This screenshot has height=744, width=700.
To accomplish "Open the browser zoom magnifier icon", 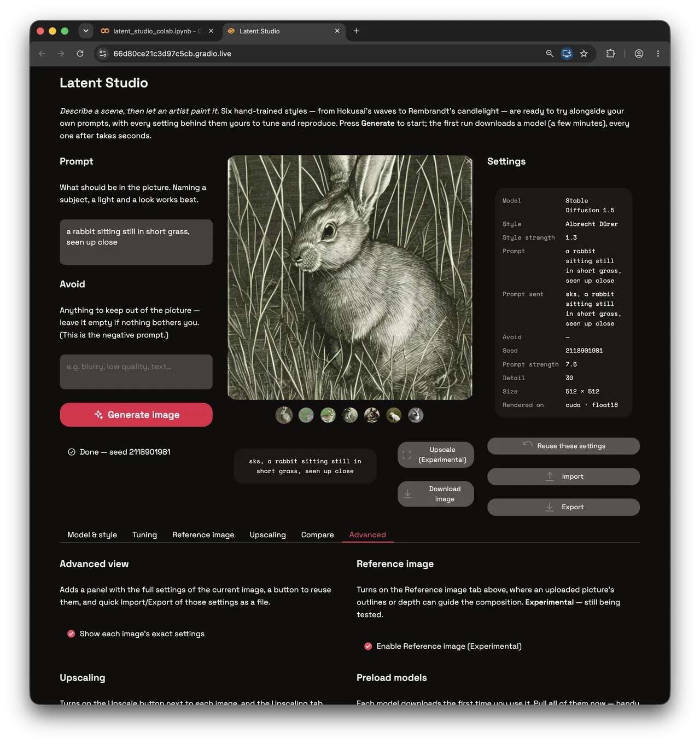I will click(550, 54).
